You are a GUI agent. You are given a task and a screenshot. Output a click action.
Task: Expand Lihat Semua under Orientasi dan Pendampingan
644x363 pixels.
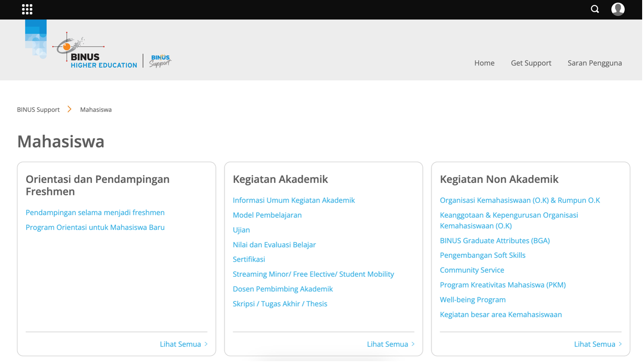183,344
